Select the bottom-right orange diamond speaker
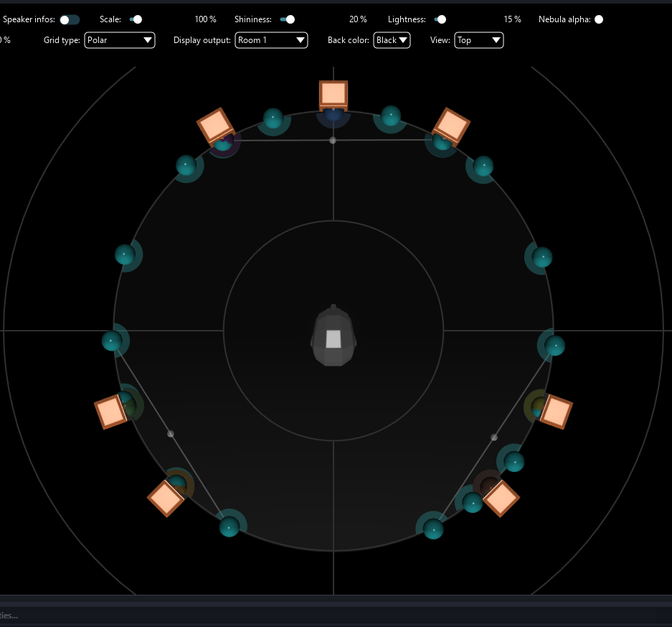The width and height of the screenshot is (672, 627). click(x=501, y=498)
